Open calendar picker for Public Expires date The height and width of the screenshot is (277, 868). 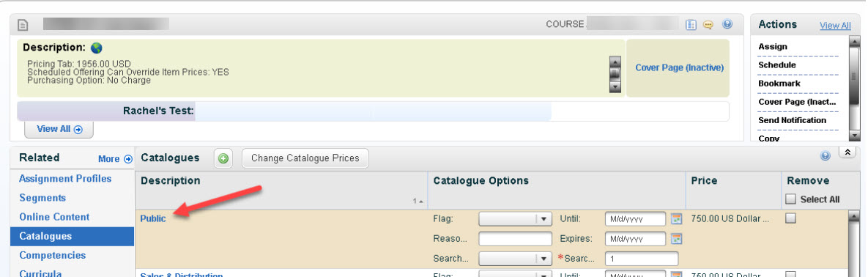point(676,239)
